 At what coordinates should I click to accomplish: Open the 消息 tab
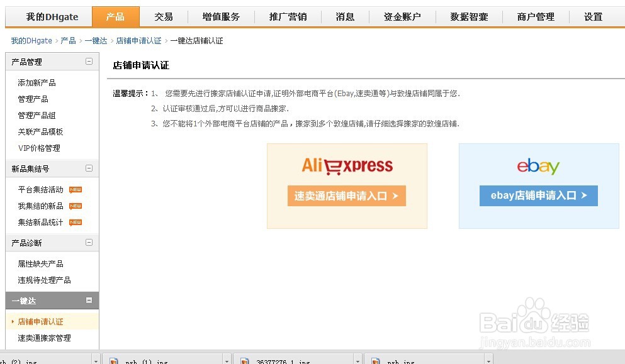tap(345, 17)
